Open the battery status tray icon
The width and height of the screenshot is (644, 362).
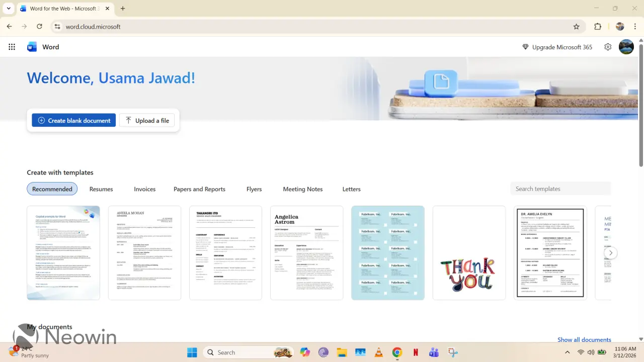tap(602, 352)
